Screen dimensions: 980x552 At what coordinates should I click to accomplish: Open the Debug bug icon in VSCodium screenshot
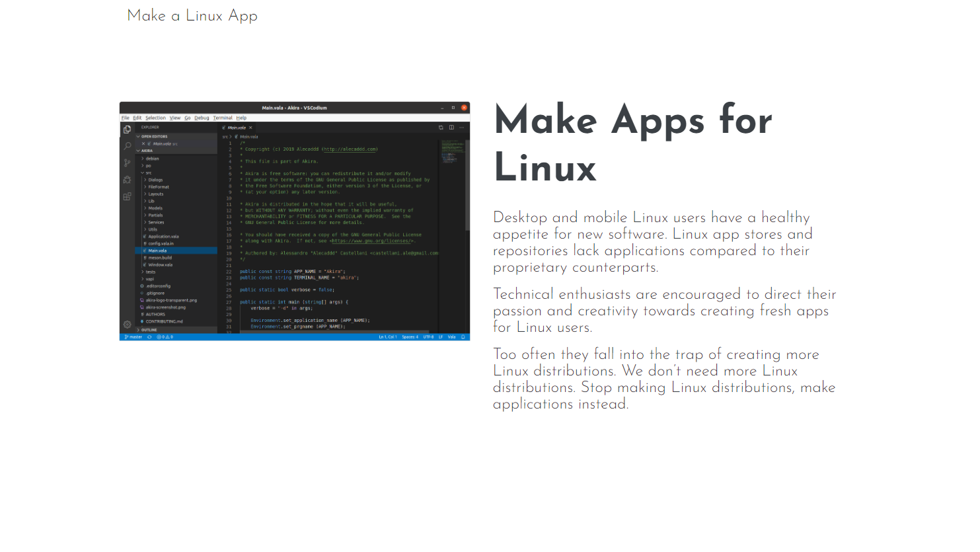click(127, 180)
